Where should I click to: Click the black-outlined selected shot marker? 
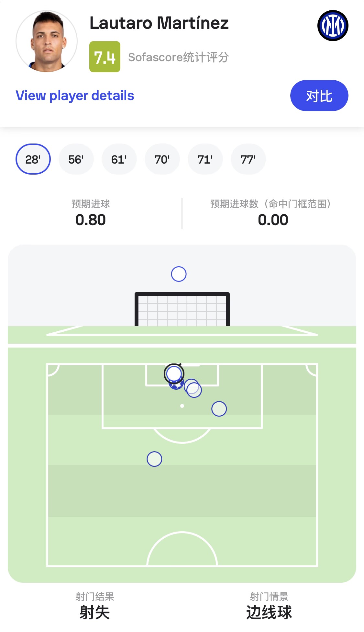[x=174, y=373]
